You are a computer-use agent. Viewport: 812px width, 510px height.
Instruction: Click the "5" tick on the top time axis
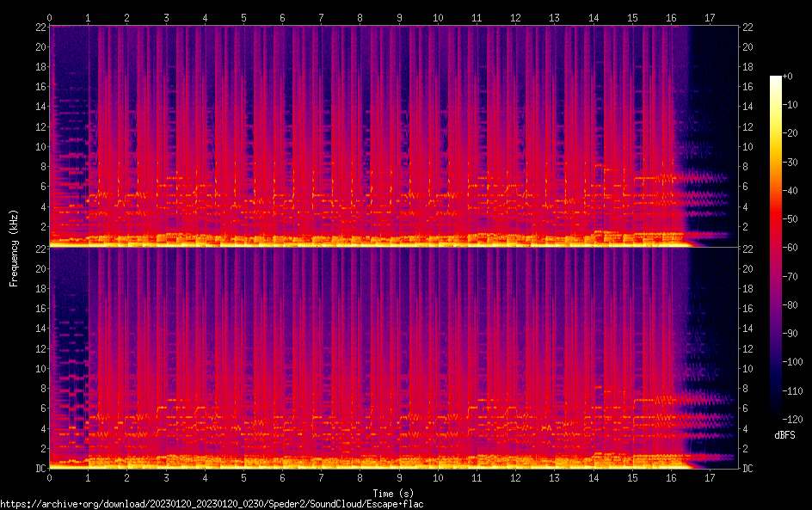[243, 17]
